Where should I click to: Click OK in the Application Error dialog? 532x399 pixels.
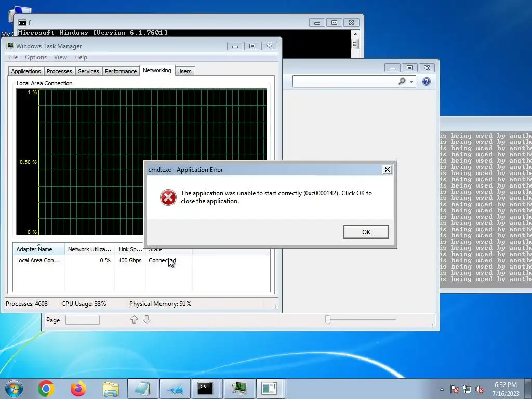[366, 232]
